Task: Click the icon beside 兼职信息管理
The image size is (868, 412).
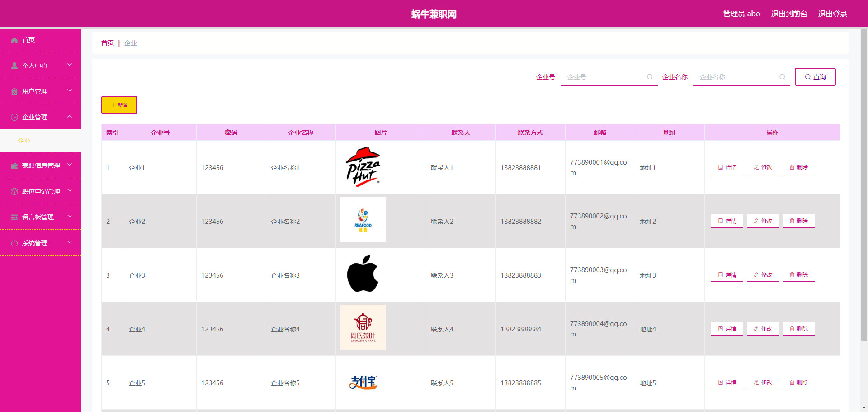Action: pyautogui.click(x=14, y=166)
